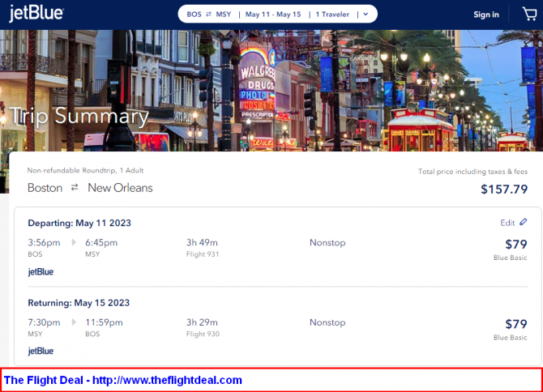543x392 pixels.
Task: Click Flight 931 details
Action: 201,254
